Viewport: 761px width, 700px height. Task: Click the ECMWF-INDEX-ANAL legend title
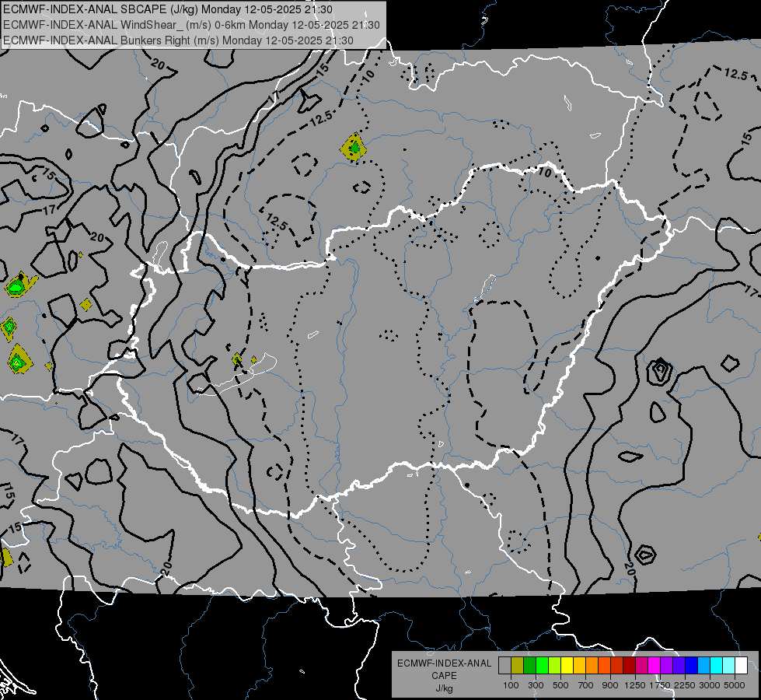click(444, 663)
